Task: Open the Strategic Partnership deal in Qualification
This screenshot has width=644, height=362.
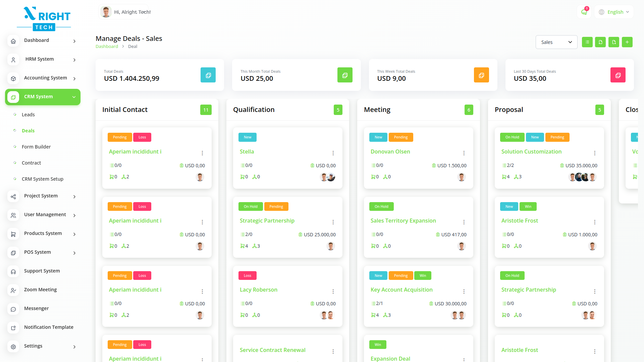Action: point(267,221)
